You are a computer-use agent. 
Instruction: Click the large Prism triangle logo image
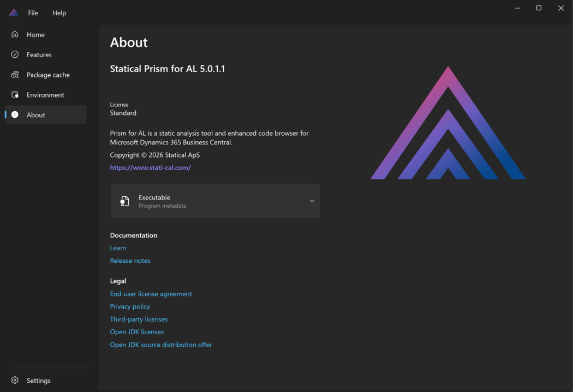click(448, 123)
